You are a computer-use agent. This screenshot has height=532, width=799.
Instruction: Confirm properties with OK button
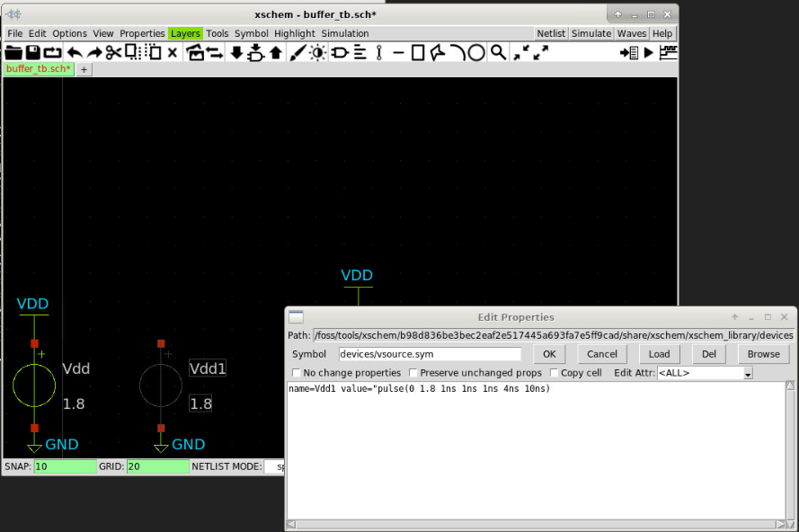(x=549, y=354)
